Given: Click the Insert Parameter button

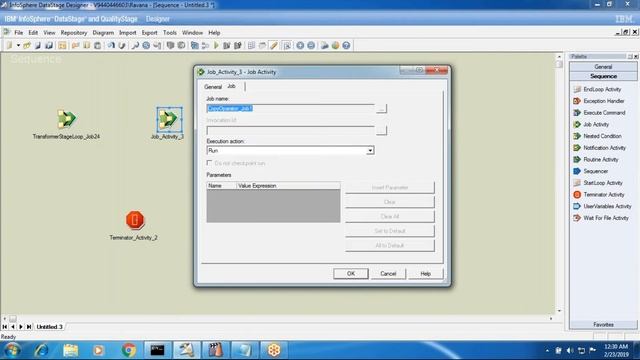Looking at the screenshot, I should click(x=390, y=187).
